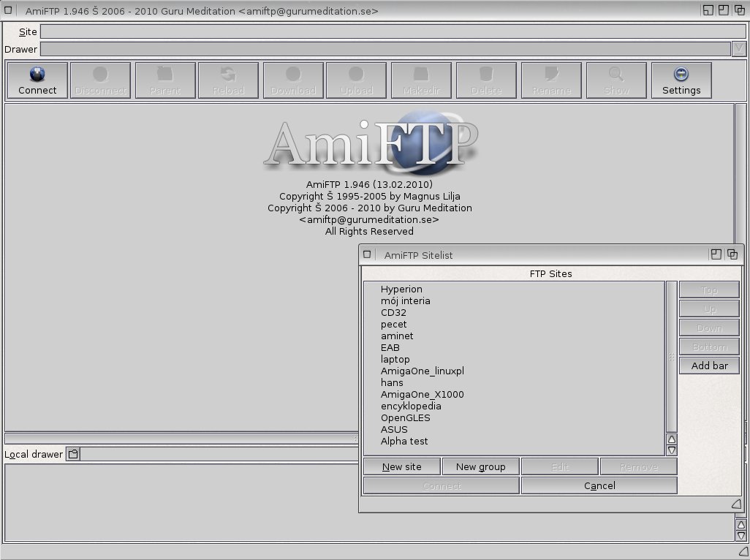Image resolution: width=750 pixels, height=560 pixels.
Task: Click sitelist scrollbar down arrow
Action: (x=672, y=450)
